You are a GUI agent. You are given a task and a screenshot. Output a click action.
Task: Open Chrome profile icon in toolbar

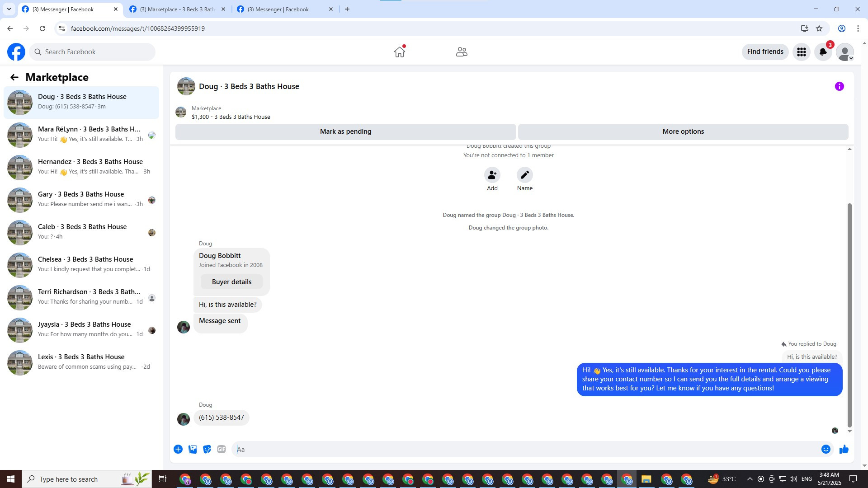click(842, 28)
